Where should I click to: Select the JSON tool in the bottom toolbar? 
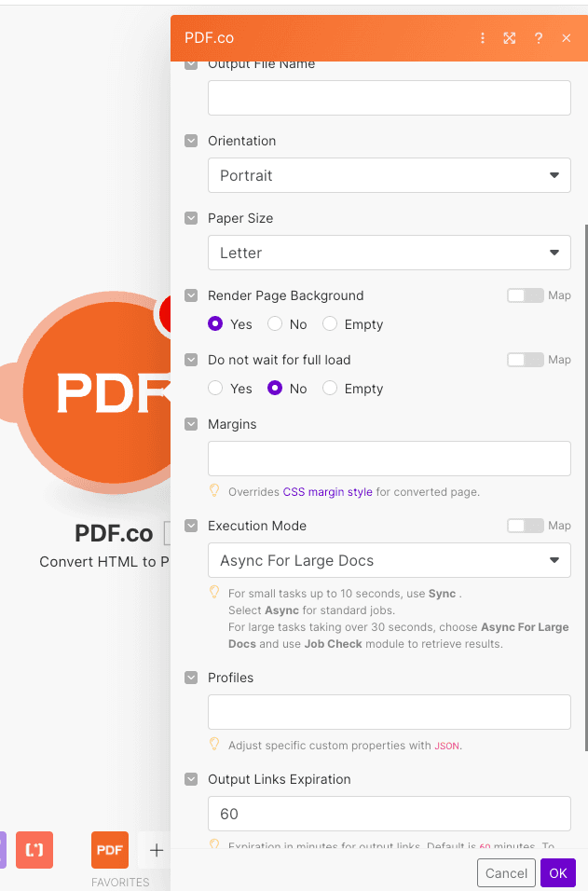[x=34, y=850]
